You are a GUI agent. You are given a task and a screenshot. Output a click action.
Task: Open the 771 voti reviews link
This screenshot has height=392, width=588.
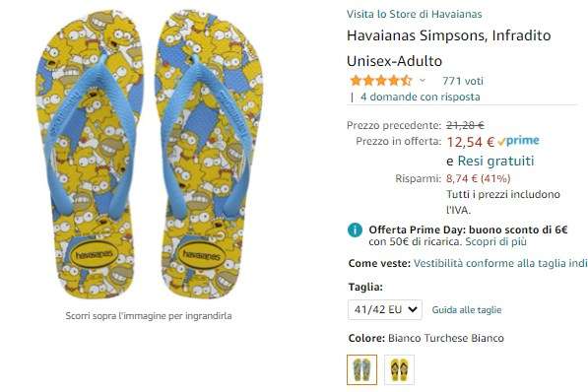click(463, 81)
